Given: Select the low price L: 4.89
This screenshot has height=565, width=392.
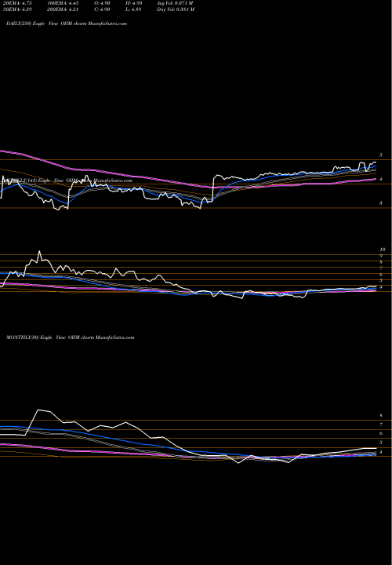Looking at the screenshot, I should click(x=132, y=9).
